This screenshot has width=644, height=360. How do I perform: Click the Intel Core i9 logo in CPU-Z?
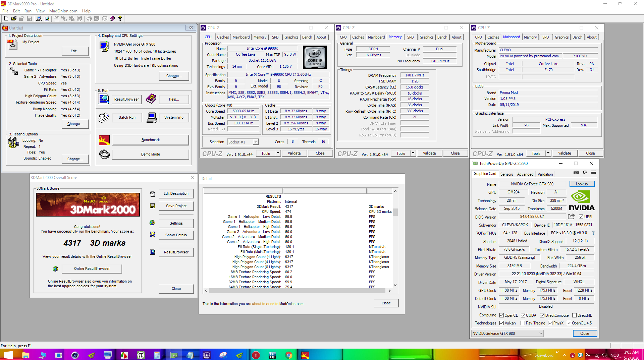[315, 57]
